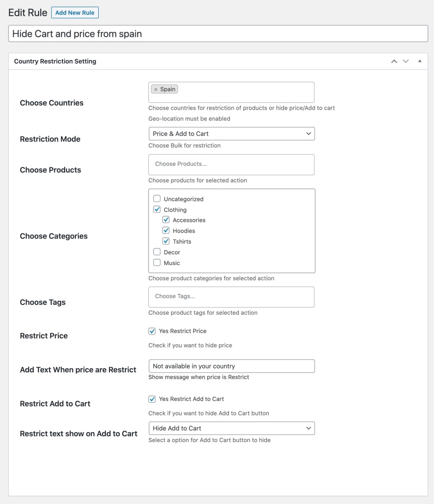Uncheck the Hoodies subcategory
Screen dimensions: 434x504
tap(166, 231)
